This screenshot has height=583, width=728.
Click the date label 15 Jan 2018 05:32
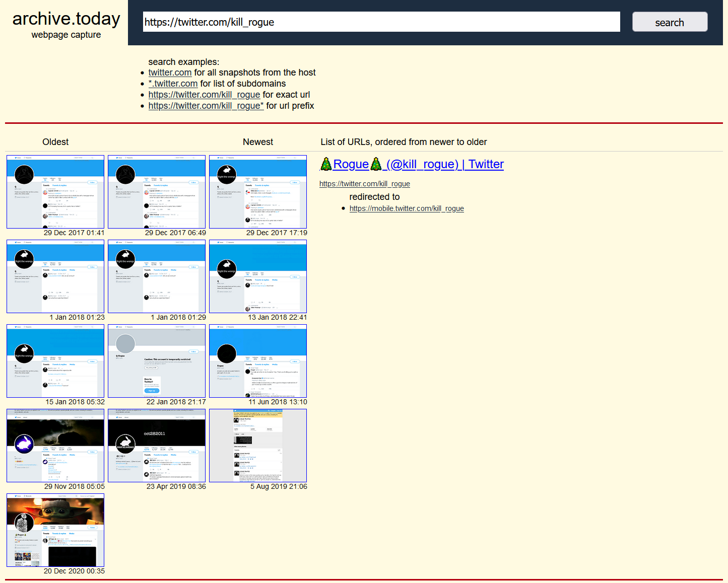coord(75,402)
